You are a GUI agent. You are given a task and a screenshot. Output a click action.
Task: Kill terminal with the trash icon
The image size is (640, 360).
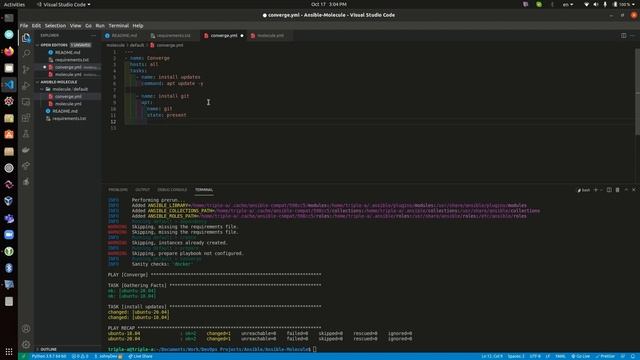coord(617,190)
